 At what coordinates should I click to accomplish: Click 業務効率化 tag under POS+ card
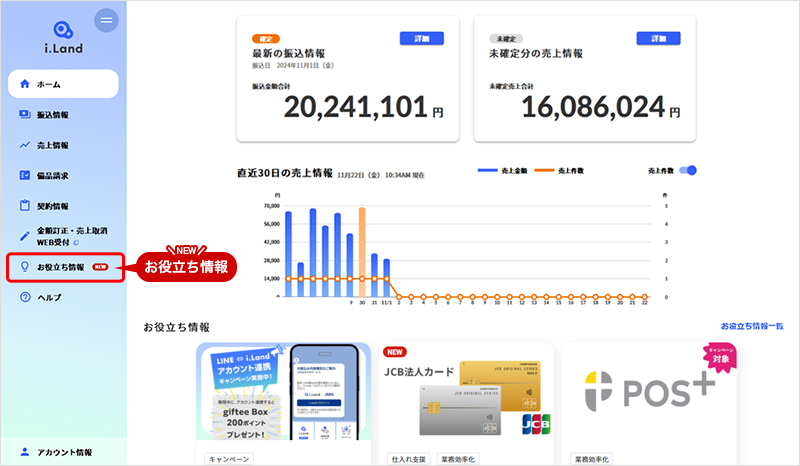tap(591, 459)
